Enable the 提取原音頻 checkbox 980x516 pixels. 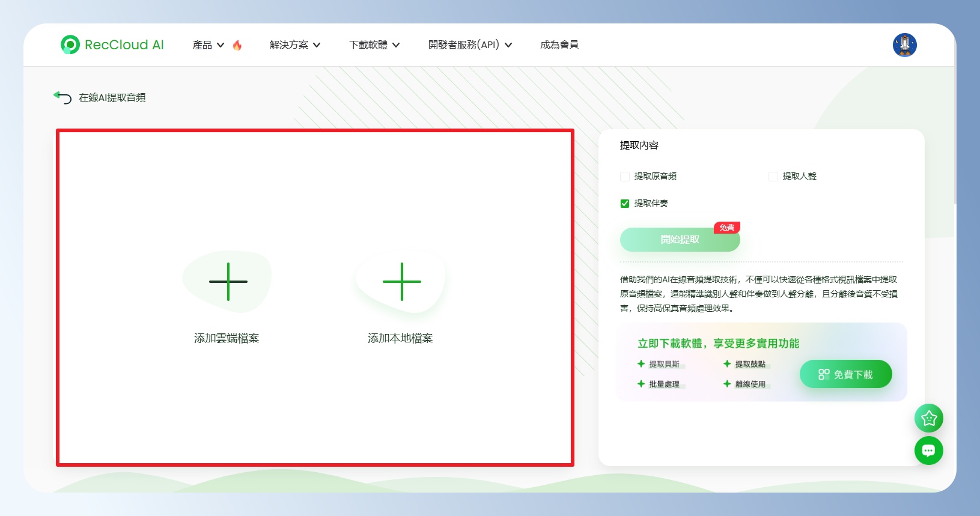(625, 177)
